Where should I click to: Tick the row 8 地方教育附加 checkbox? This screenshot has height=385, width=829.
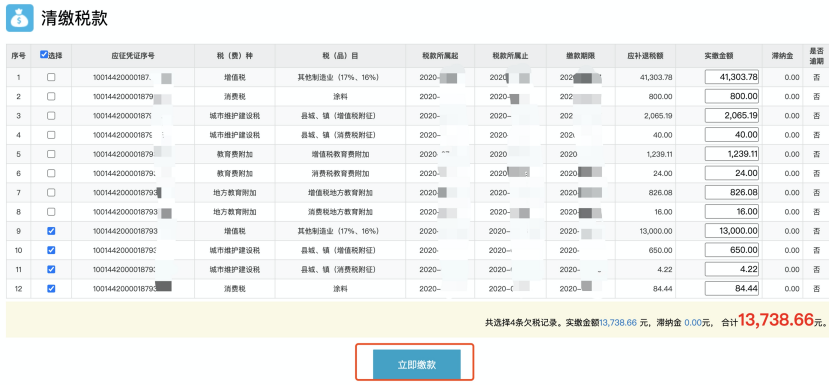click(x=51, y=212)
